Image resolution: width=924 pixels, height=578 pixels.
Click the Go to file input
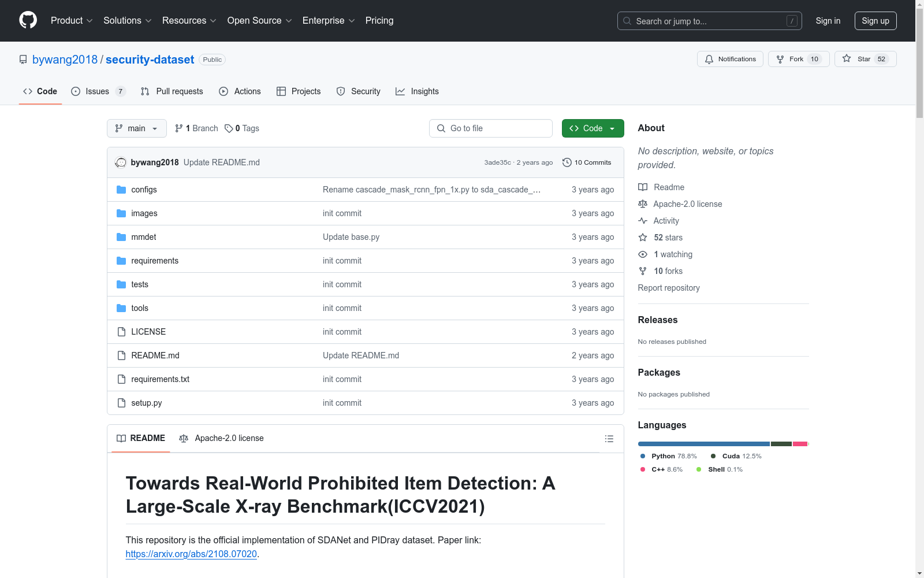tap(491, 128)
